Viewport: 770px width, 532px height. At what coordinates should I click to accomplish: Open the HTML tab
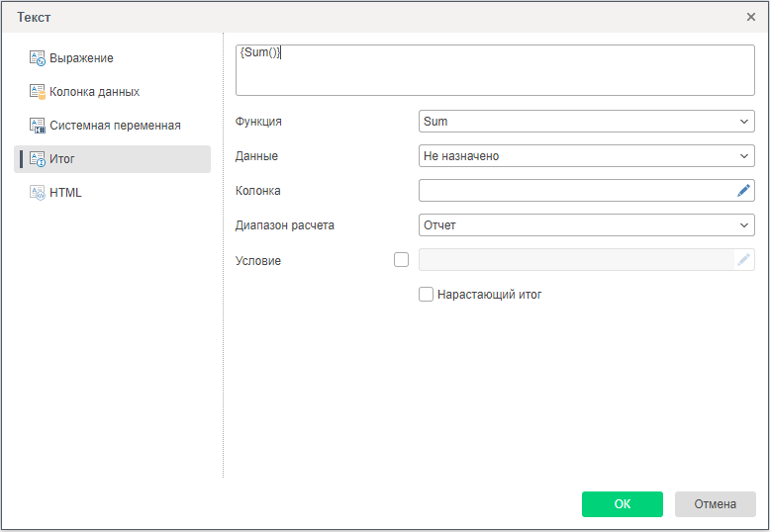[65, 193]
